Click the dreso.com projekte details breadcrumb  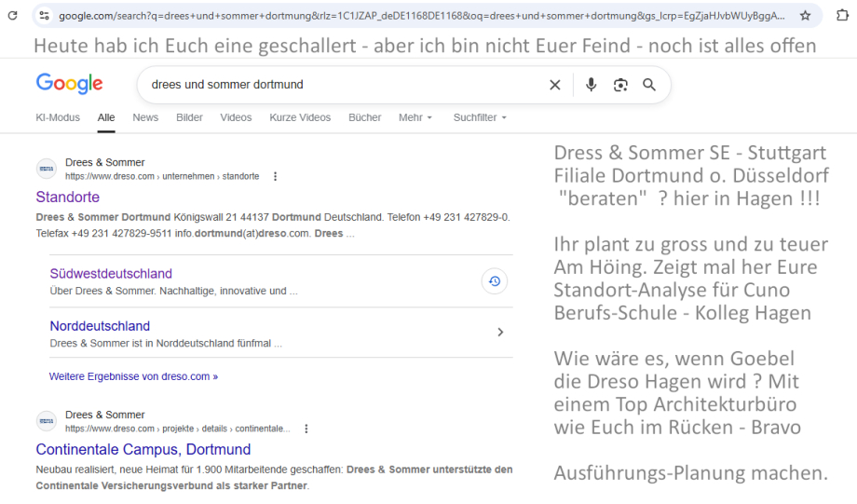click(178, 429)
